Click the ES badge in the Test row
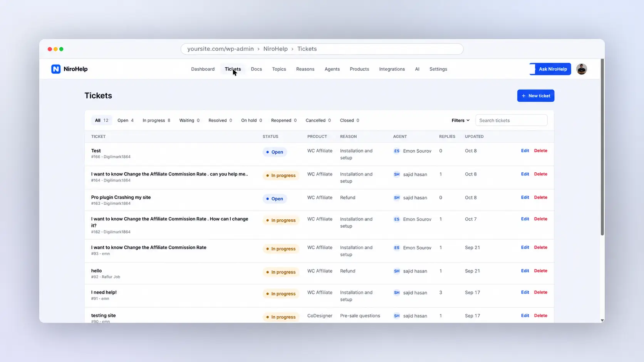The width and height of the screenshot is (644, 362). click(396, 151)
